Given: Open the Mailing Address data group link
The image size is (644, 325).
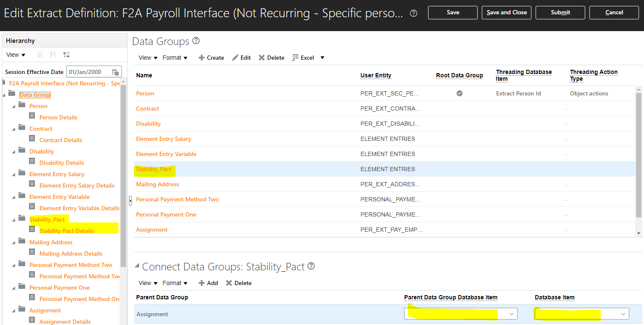Looking at the screenshot, I should pos(158,184).
